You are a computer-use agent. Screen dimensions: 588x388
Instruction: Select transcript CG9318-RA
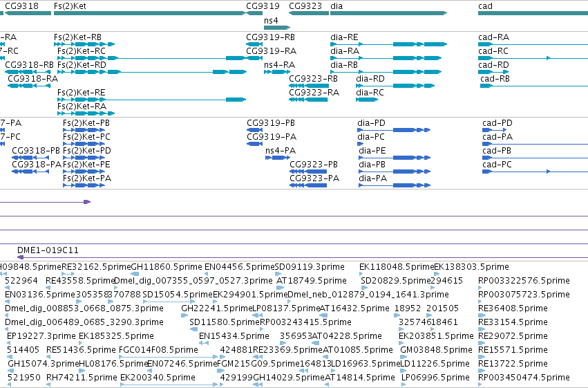[33, 79]
